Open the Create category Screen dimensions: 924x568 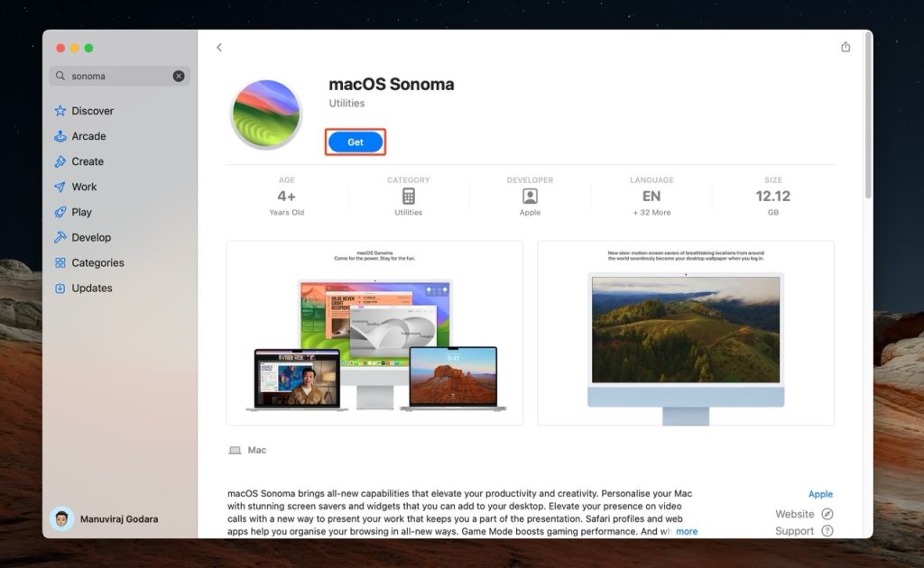(x=86, y=161)
